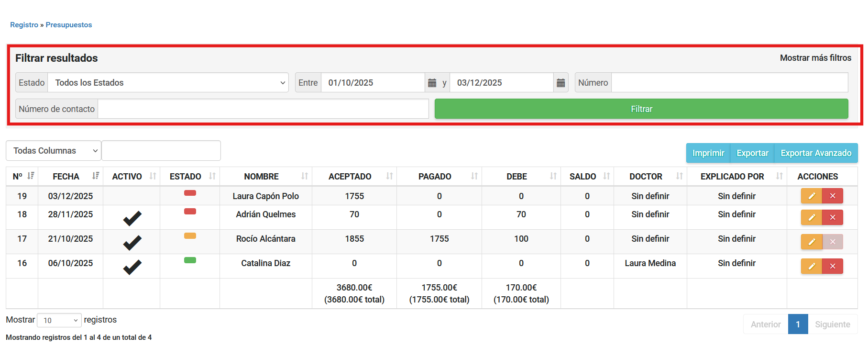Go to page 1 in pagination

tap(798, 324)
